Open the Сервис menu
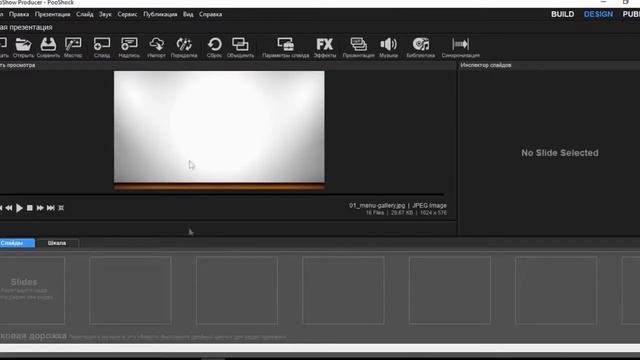Viewport: 640px width, 360px height. [127, 14]
